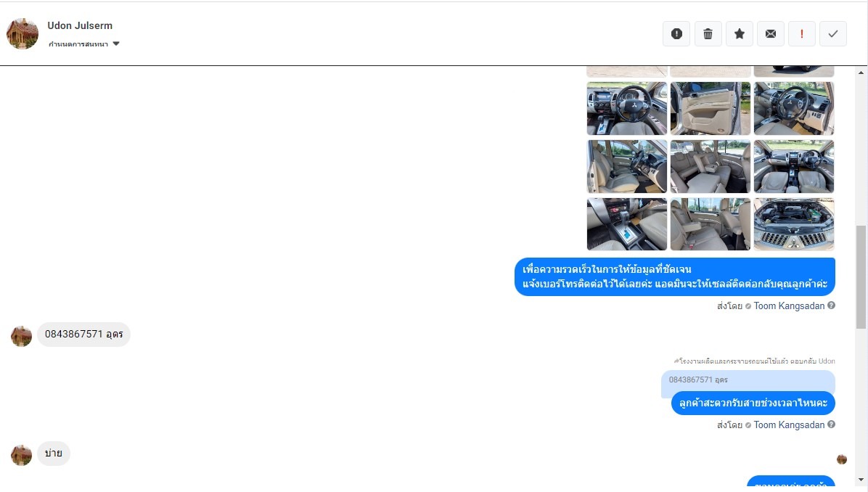
Task: Click reply message 'ลูกค้าสะดวกรับสายช่วงเวลาไหนคะ'
Action: pos(753,403)
